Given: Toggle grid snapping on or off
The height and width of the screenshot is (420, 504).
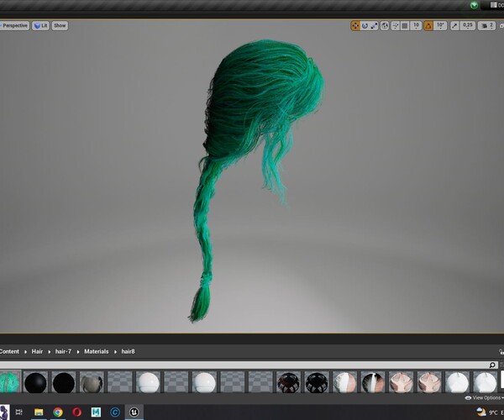Looking at the screenshot, I should pos(405,26).
